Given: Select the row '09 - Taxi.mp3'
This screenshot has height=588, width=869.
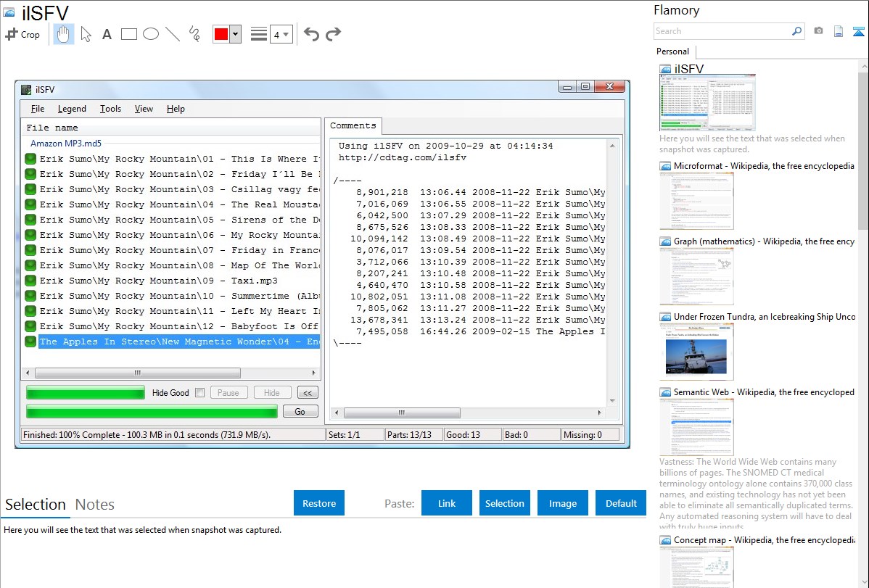Looking at the screenshot, I should [172, 281].
